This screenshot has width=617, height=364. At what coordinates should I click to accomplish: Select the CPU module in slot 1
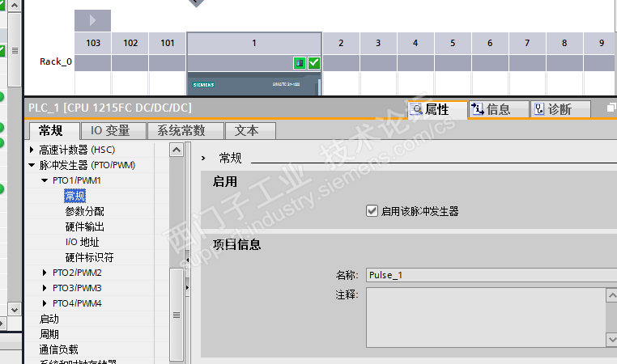tap(253, 83)
